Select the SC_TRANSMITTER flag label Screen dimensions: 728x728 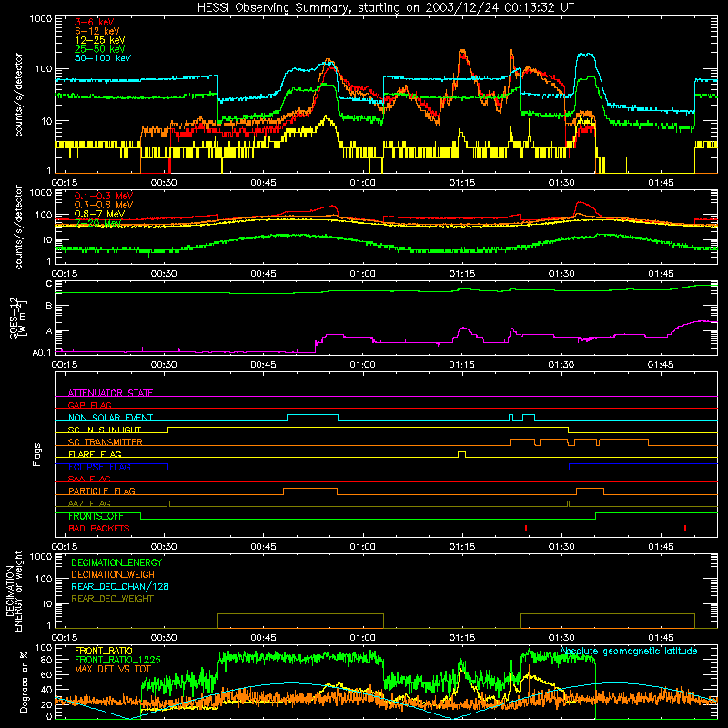click(105, 442)
